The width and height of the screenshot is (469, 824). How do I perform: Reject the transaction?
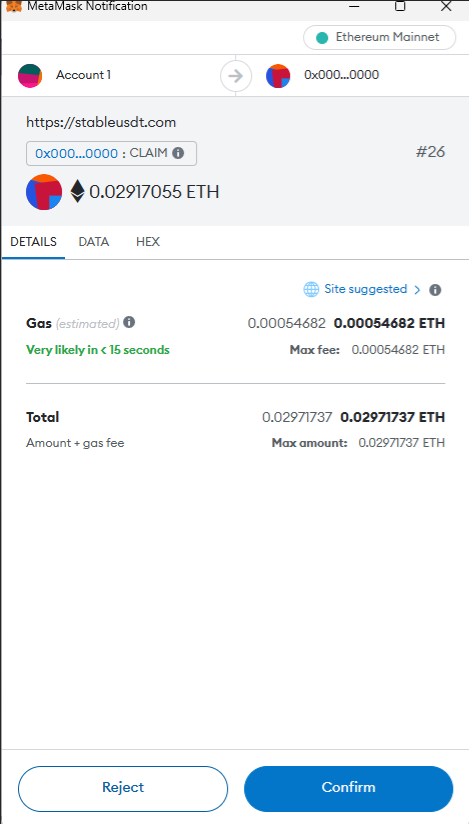point(123,789)
